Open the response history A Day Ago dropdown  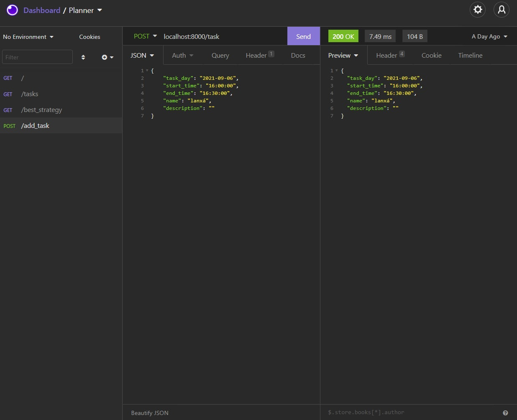pyautogui.click(x=489, y=36)
